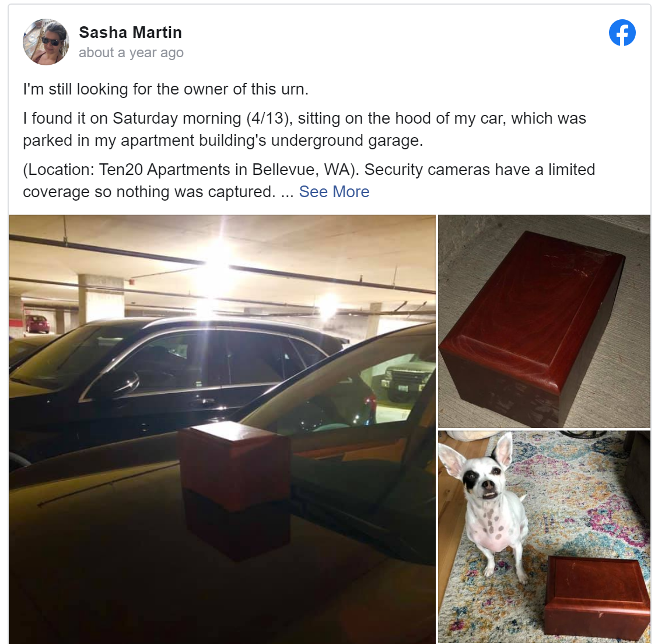The height and width of the screenshot is (644, 665).
Task: Open the photo of the dog on the rug
Action: (x=544, y=537)
